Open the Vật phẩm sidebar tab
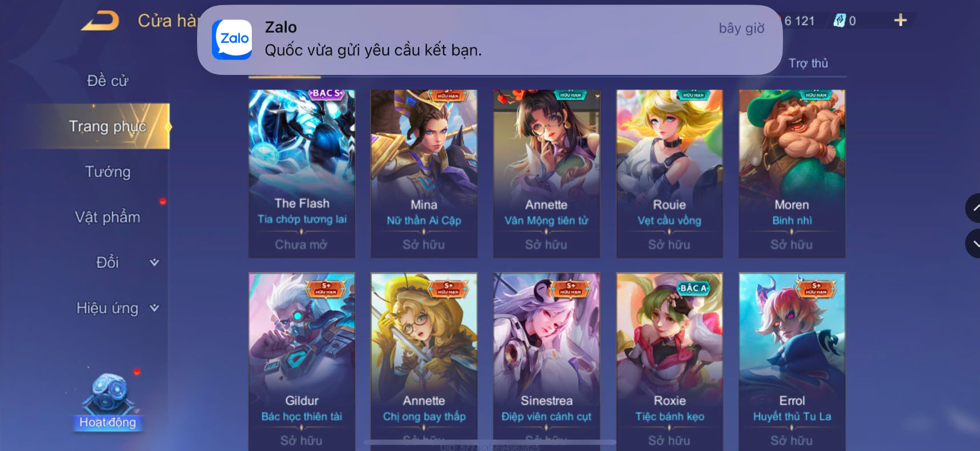Screen dimensions: 980x451 point(107,217)
